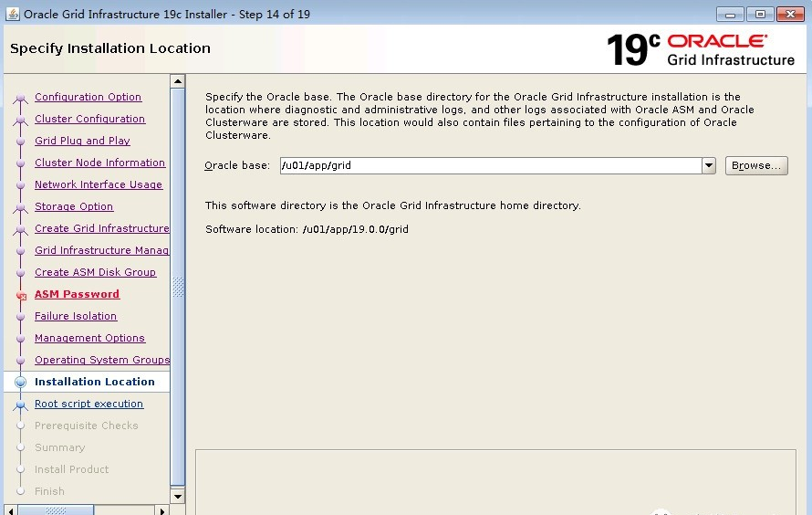812x515 pixels.
Task: Open Failure Isolation step
Action: [76, 316]
